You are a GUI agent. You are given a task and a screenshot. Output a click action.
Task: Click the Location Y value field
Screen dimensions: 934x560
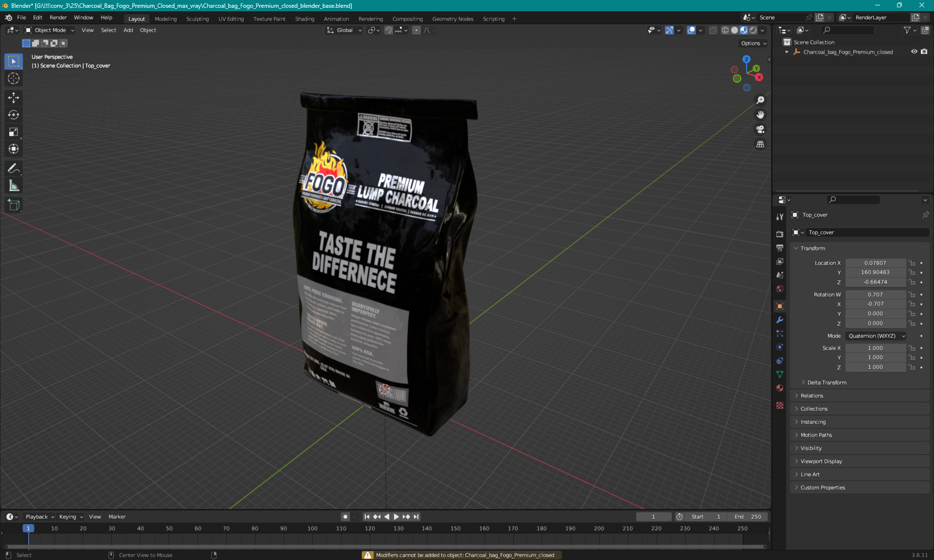pyautogui.click(x=875, y=273)
